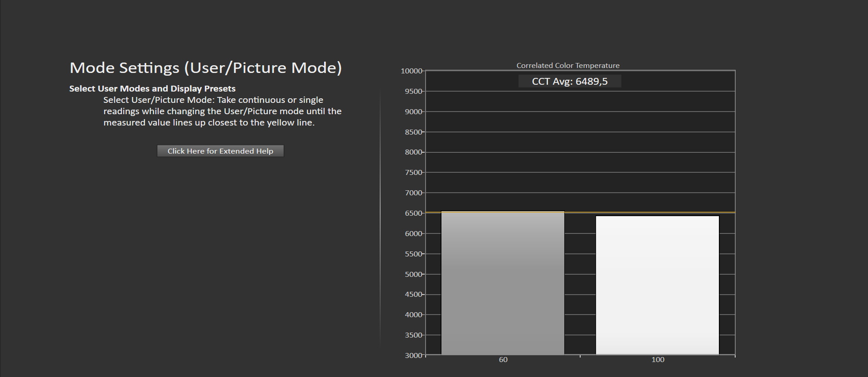
Task: Click the Mode Settings (User/Picture Mode) heading
Action: tap(206, 68)
